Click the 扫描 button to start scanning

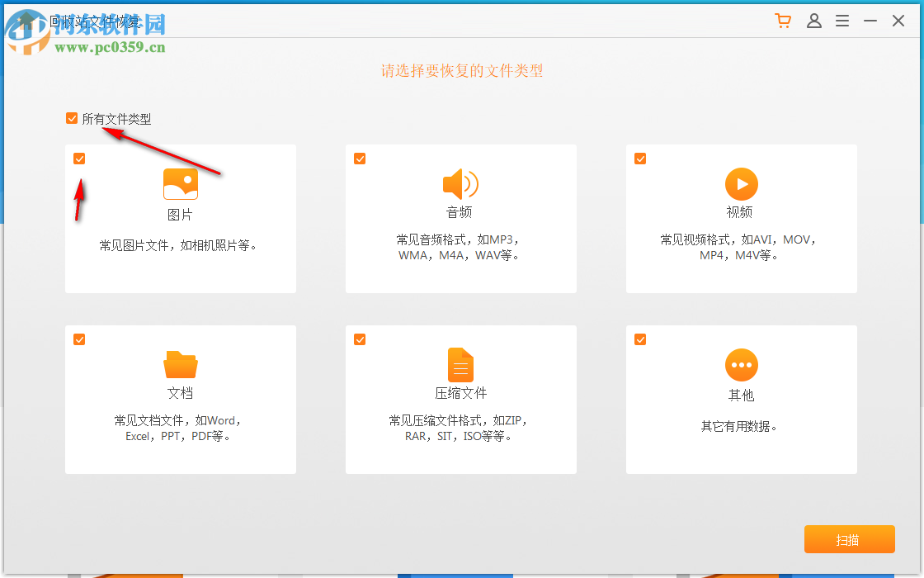pyautogui.click(x=850, y=539)
